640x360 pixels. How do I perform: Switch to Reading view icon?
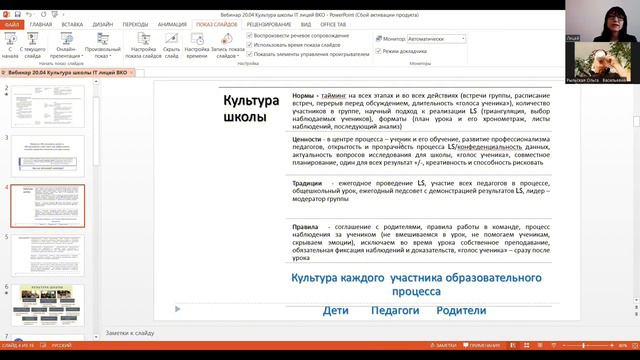pyautogui.click(x=540, y=345)
